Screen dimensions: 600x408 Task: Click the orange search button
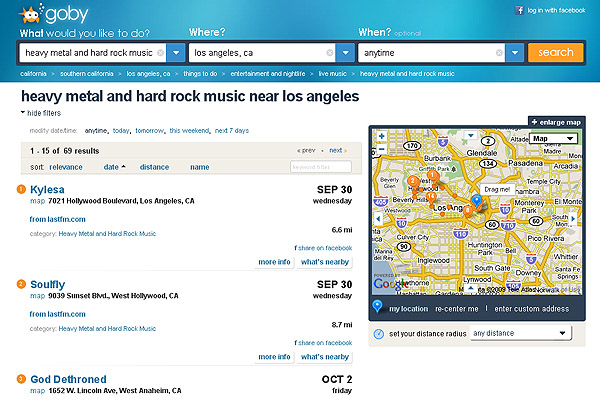(x=556, y=52)
